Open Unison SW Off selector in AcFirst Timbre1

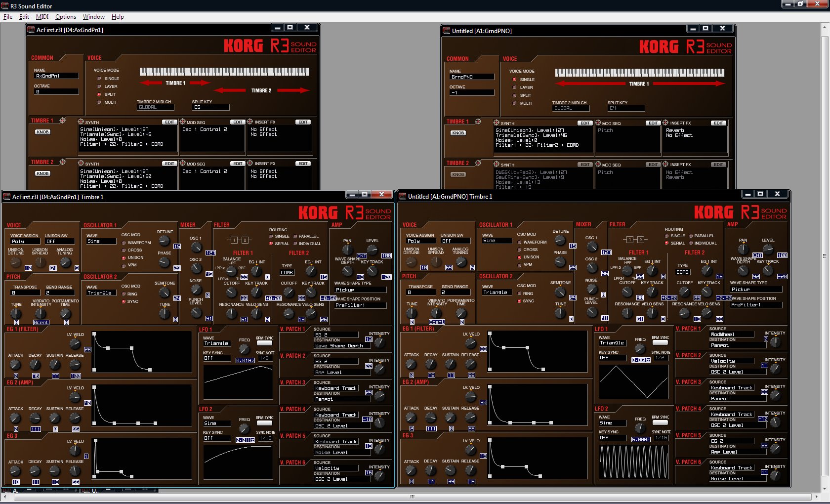click(60, 242)
